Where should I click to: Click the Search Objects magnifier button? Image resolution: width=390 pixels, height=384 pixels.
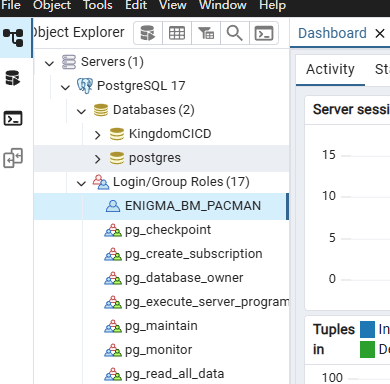[235, 33]
